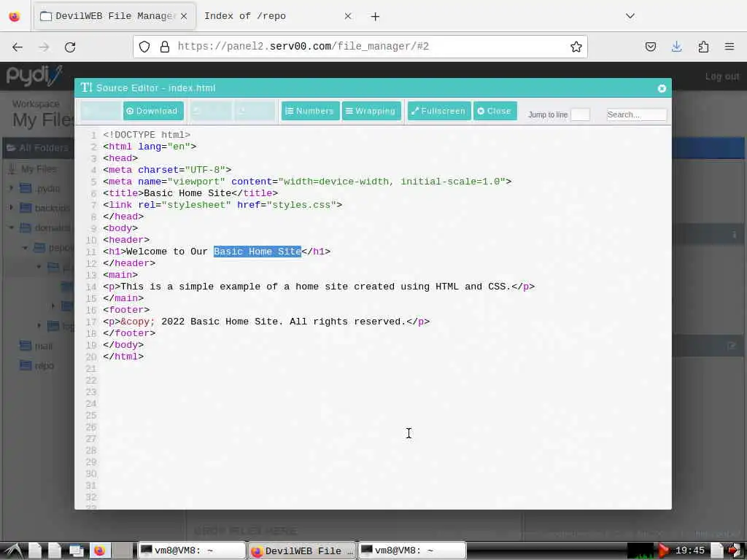Click the teal Close button in editor toolbar

point(495,111)
